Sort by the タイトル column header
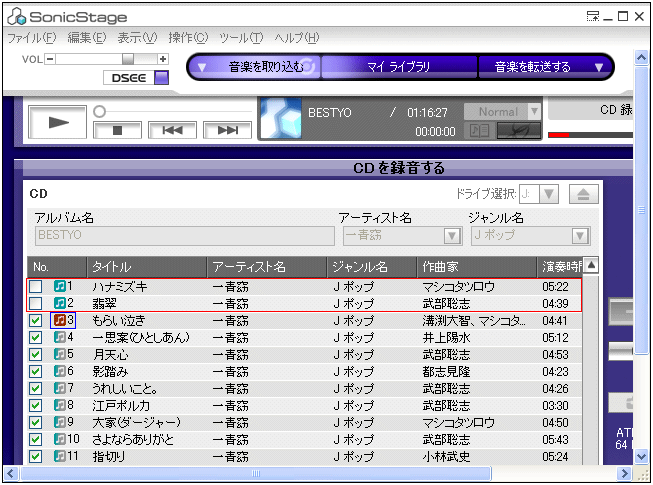Screen dimensions: 653x485 [x=147, y=267]
